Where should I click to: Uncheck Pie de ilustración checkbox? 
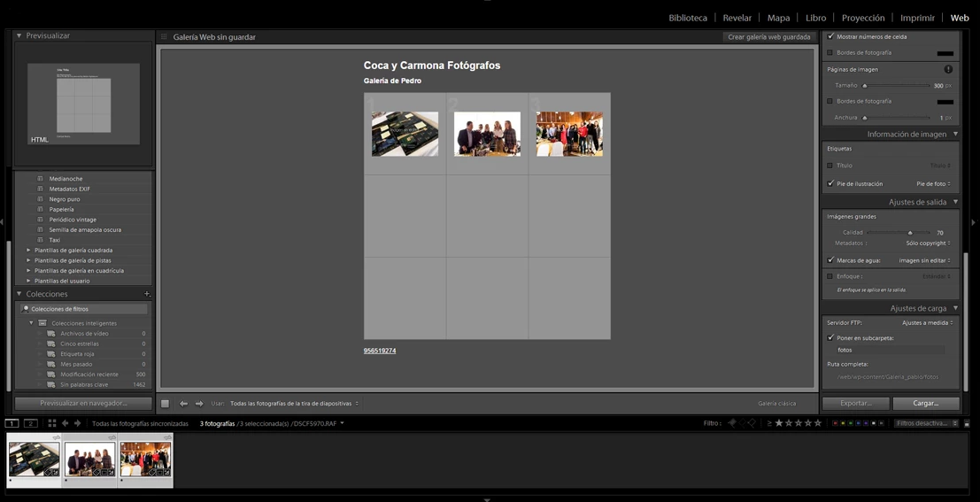coord(830,184)
